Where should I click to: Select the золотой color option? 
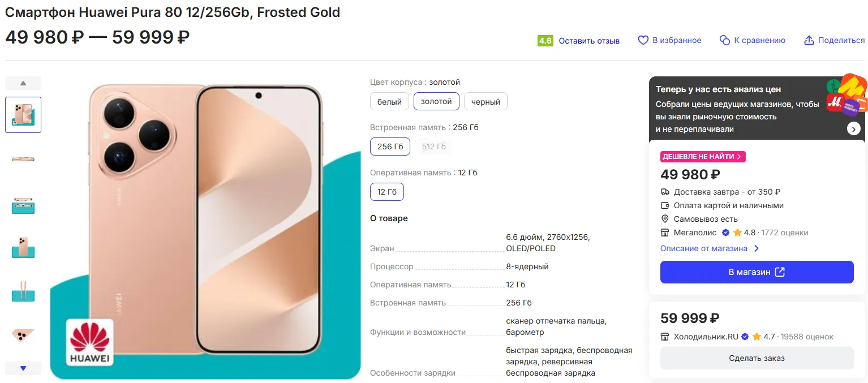pyautogui.click(x=436, y=102)
